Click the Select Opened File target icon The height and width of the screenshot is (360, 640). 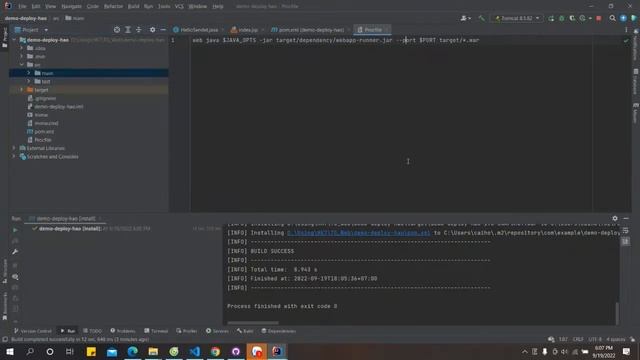click(117, 30)
